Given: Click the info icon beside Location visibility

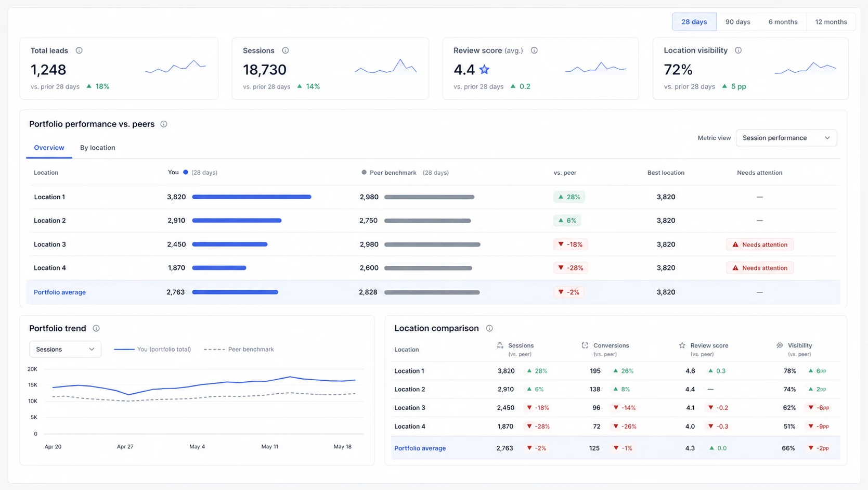Looking at the screenshot, I should [x=738, y=50].
